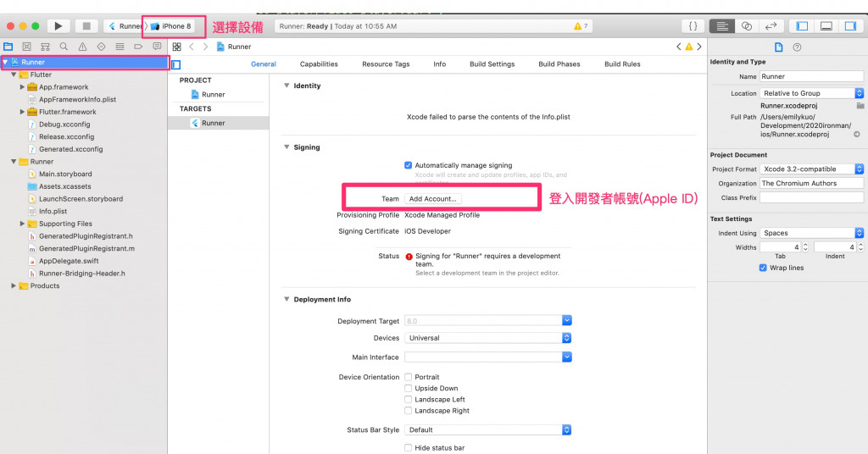
Task: Open the Find navigator magnifier
Action: point(64,47)
